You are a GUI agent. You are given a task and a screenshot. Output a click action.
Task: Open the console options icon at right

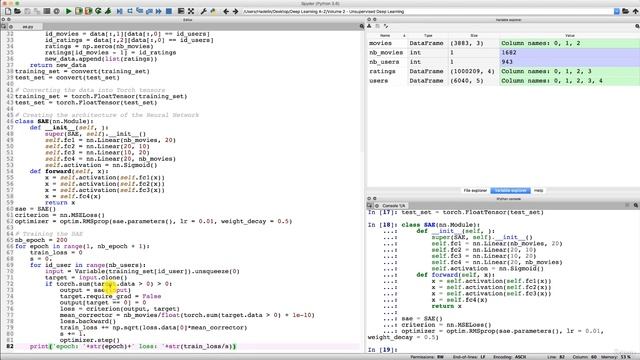click(636, 205)
